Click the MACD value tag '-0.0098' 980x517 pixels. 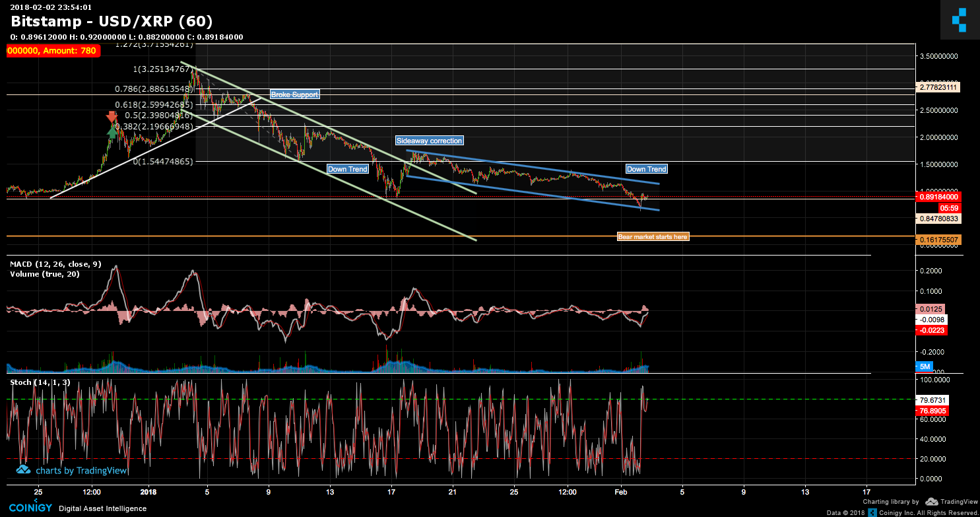pyautogui.click(x=931, y=320)
